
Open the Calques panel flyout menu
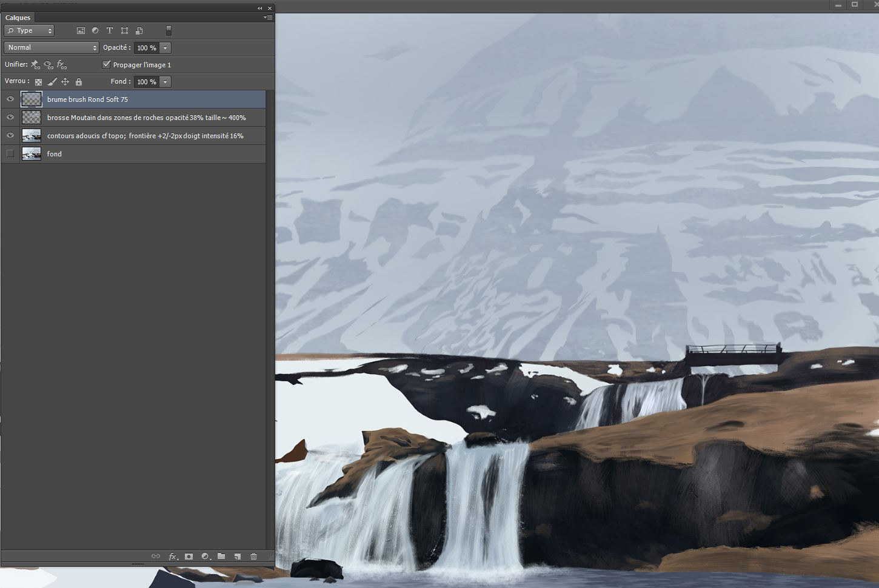click(267, 18)
